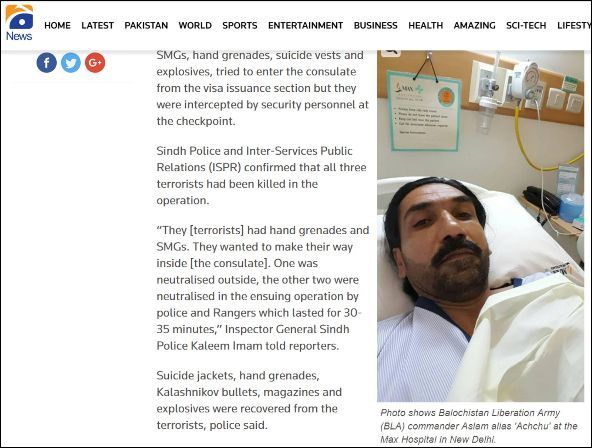This screenshot has width=592, height=448.
Task: Open the SPORTS section
Action: point(240,25)
